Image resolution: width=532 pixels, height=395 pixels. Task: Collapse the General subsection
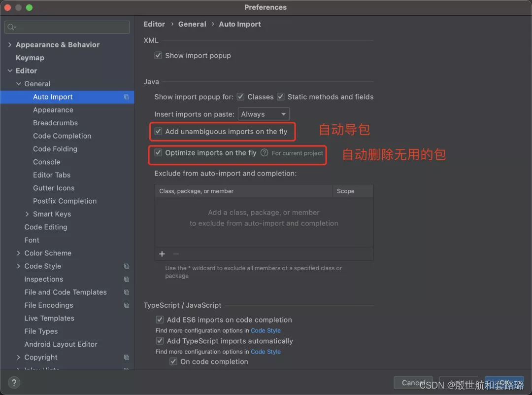(19, 83)
